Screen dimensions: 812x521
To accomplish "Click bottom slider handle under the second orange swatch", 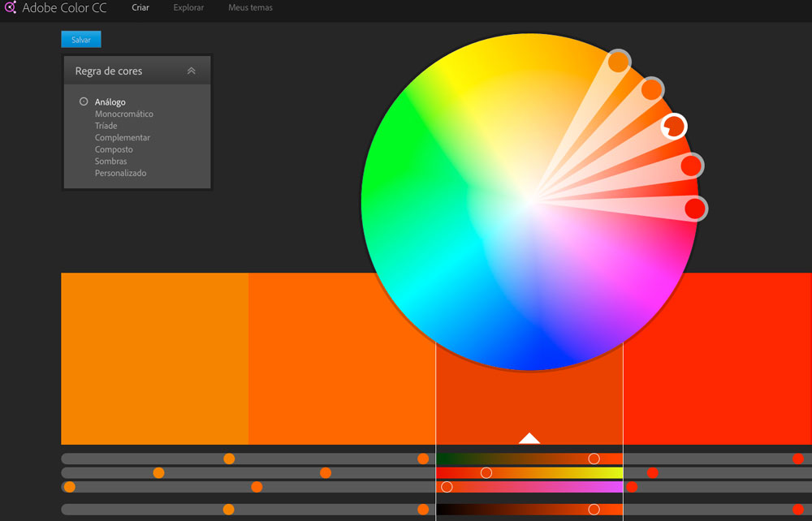I will [x=423, y=510].
